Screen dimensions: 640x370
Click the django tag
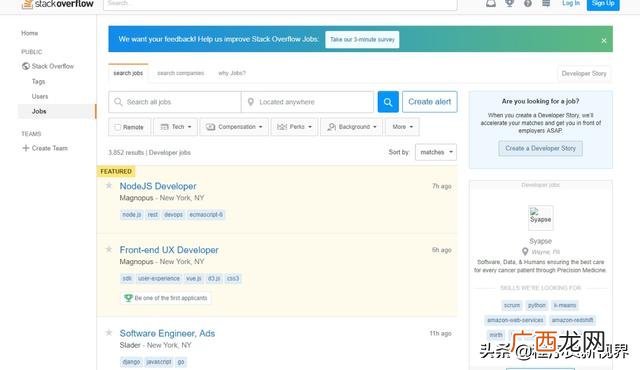[x=131, y=362]
